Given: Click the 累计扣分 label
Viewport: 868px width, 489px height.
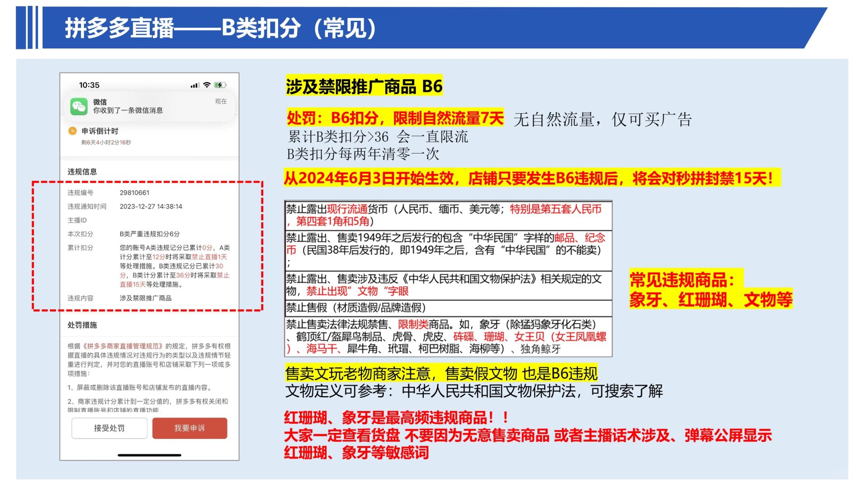Looking at the screenshot, I should click(81, 248).
